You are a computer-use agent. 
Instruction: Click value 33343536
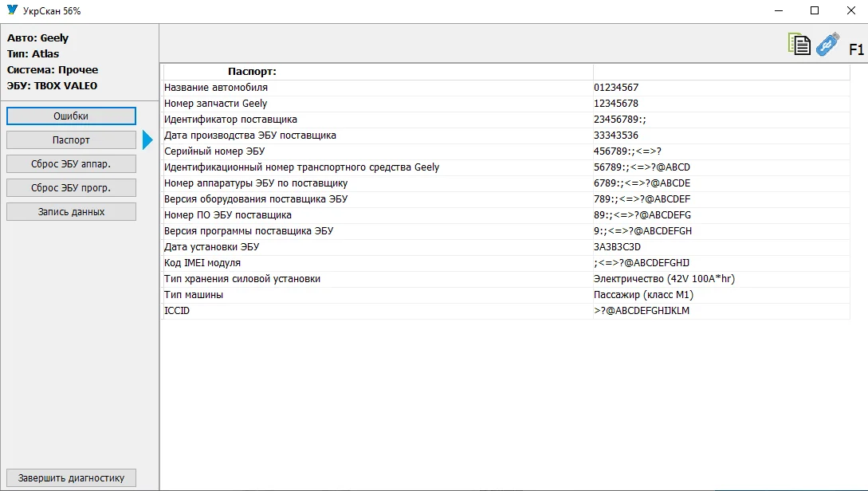coord(616,136)
